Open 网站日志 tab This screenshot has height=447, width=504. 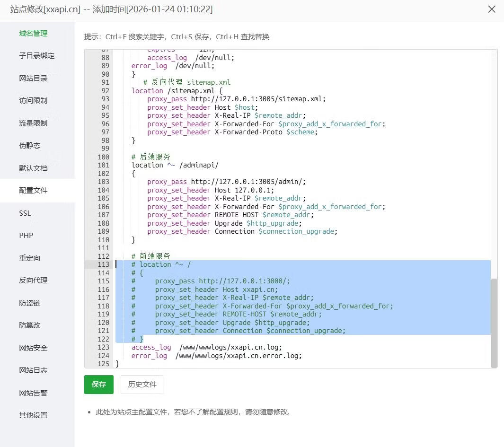33,370
